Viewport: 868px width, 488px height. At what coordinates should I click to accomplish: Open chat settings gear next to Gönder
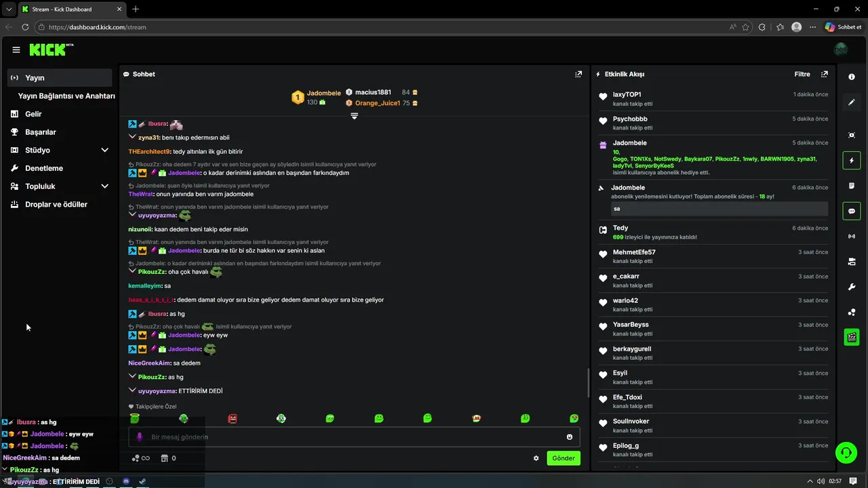point(536,458)
